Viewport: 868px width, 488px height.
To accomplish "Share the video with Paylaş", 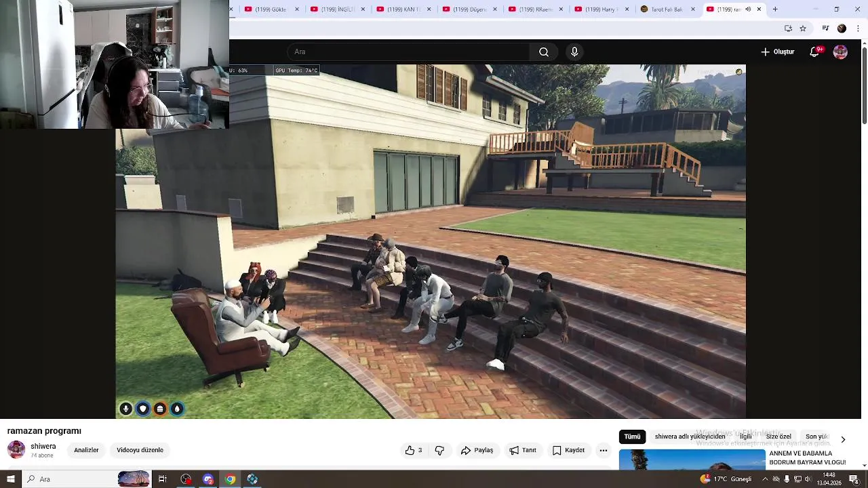I will pyautogui.click(x=477, y=450).
